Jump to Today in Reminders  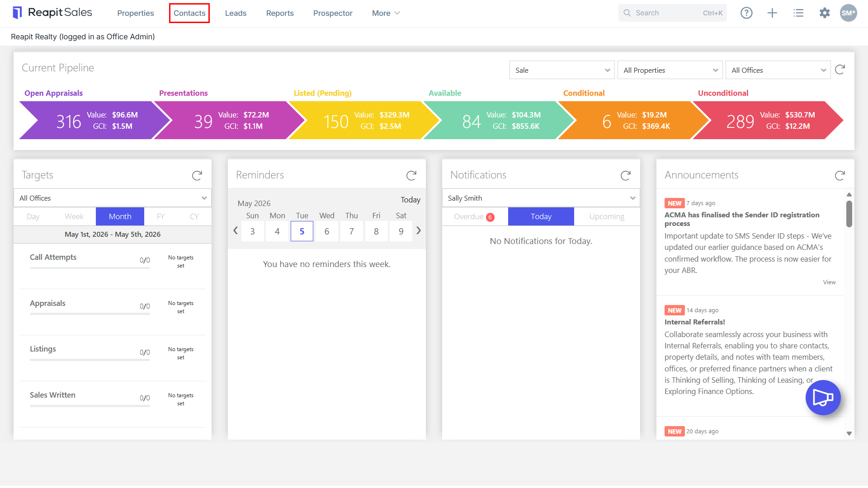click(410, 200)
